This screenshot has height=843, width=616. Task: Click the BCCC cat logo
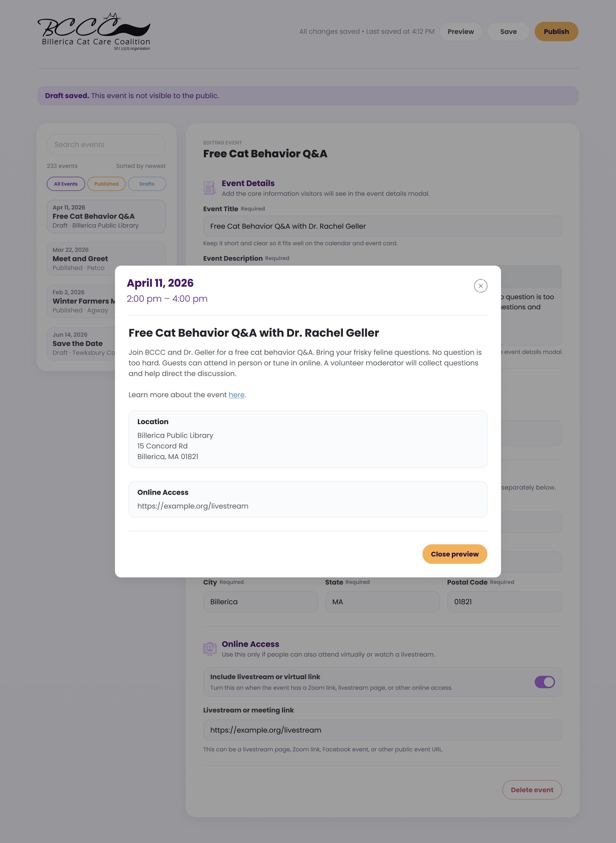[x=94, y=32]
